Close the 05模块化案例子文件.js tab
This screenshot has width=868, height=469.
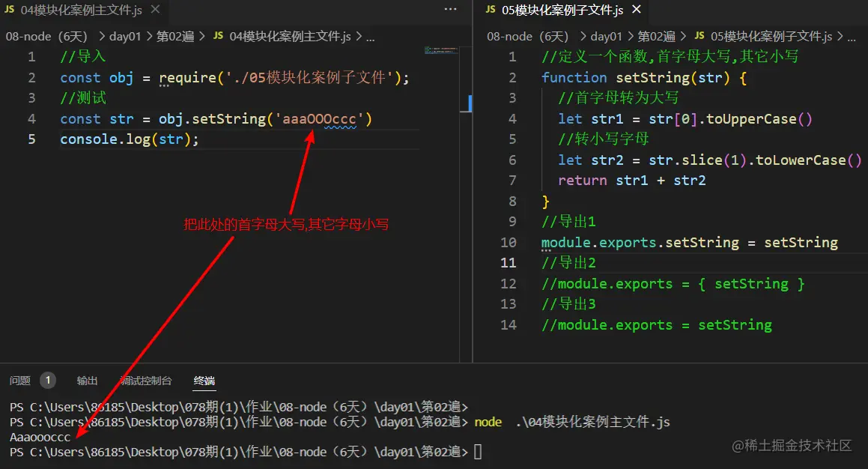pos(637,10)
